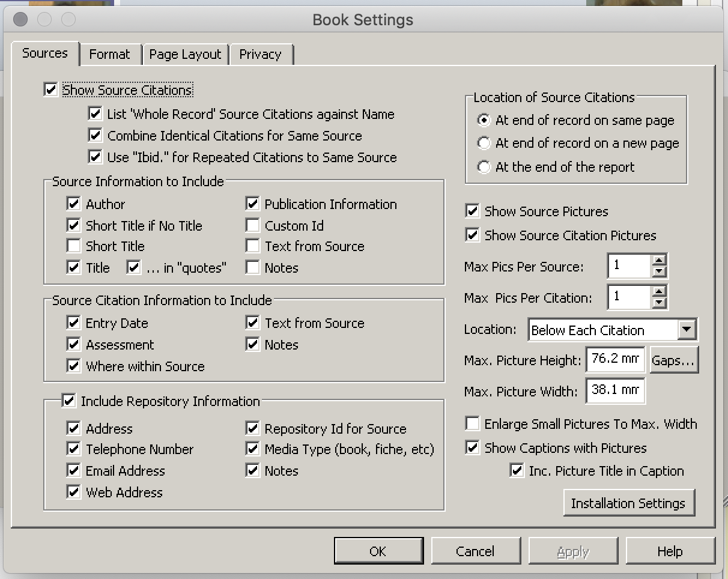Enable Notes under Source Information to Include
The height and width of the screenshot is (579, 728).
pyautogui.click(x=252, y=267)
